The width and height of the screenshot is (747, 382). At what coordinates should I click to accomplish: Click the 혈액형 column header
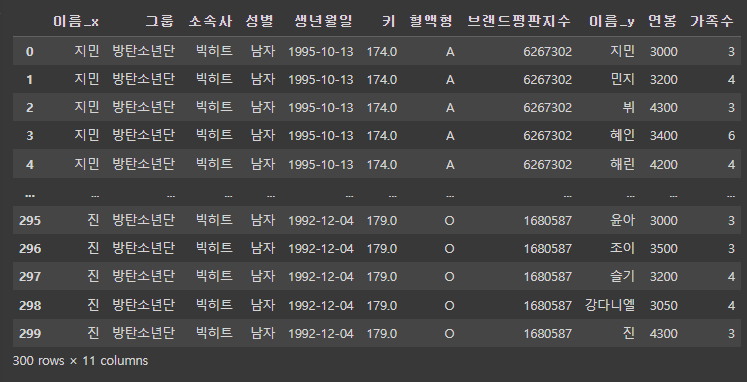431,21
